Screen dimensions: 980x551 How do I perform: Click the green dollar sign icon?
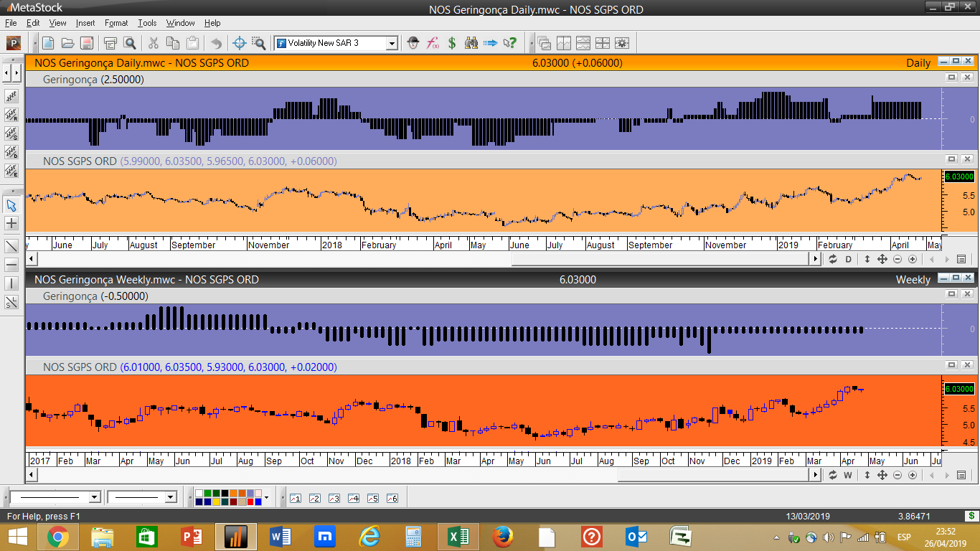click(x=452, y=43)
